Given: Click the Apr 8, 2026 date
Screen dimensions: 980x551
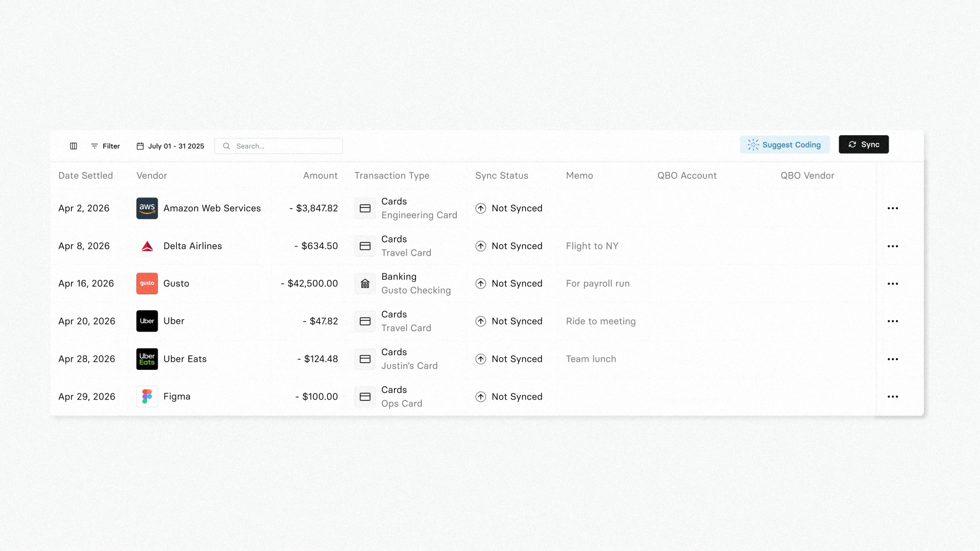Looking at the screenshot, I should tap(84, 246).
